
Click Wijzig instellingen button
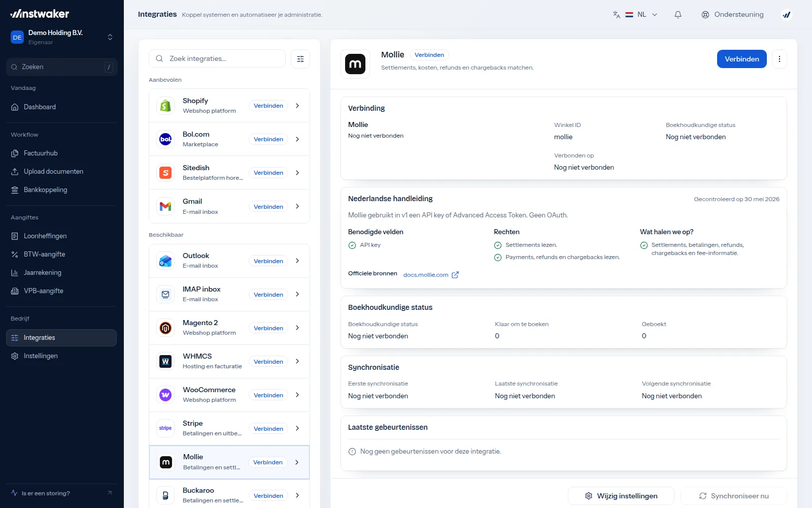click(x=621, y=496)
